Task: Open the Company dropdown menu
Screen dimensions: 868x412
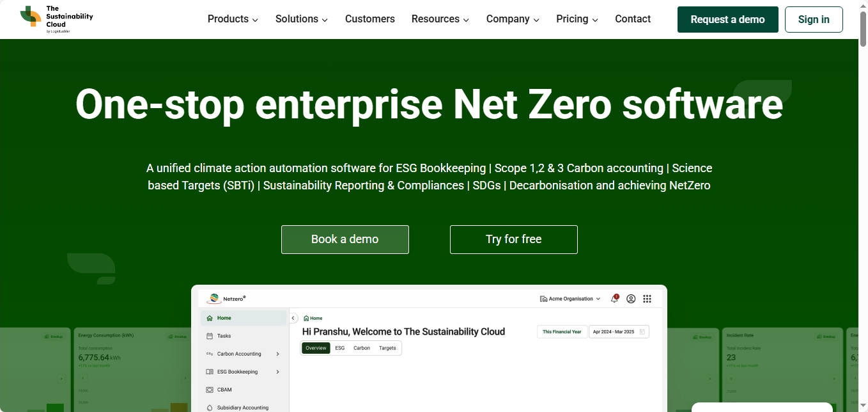Action: [513, 19]
